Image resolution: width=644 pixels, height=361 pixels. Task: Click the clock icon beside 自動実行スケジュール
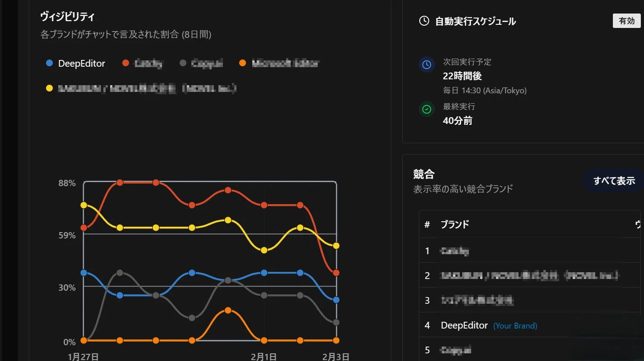(x=423, y=20)
